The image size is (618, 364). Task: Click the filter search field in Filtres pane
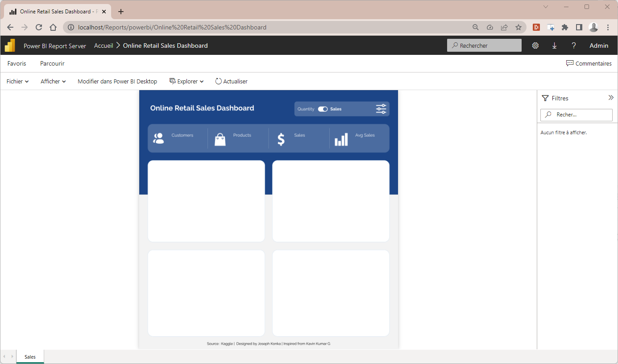[x=577, y=115]
